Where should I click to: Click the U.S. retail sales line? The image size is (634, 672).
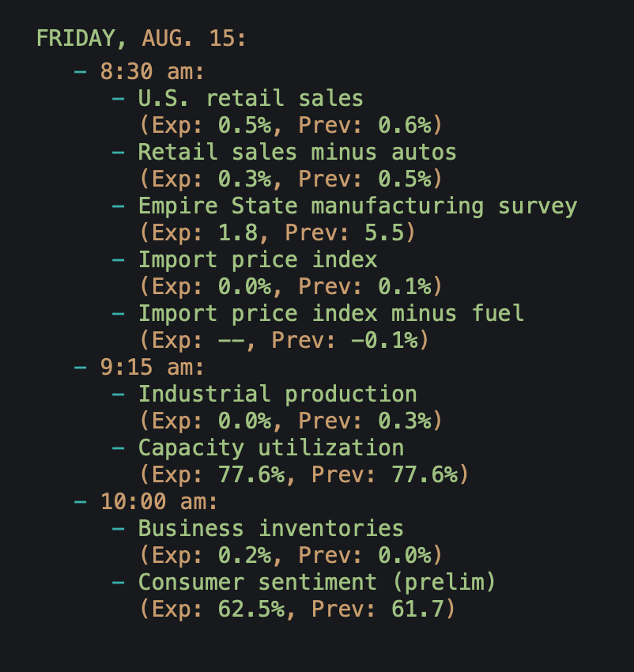[251, 98]
